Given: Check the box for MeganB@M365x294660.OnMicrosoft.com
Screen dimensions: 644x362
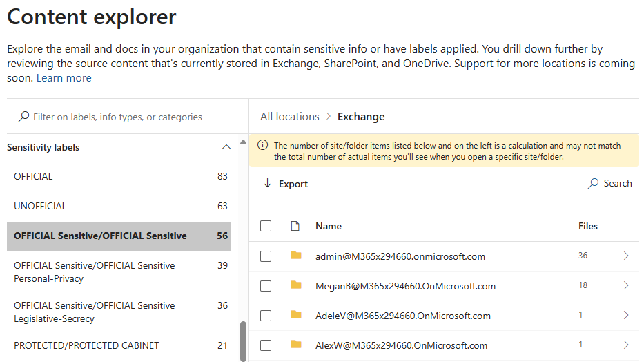Looking at the screenshot, I should 266,286.
